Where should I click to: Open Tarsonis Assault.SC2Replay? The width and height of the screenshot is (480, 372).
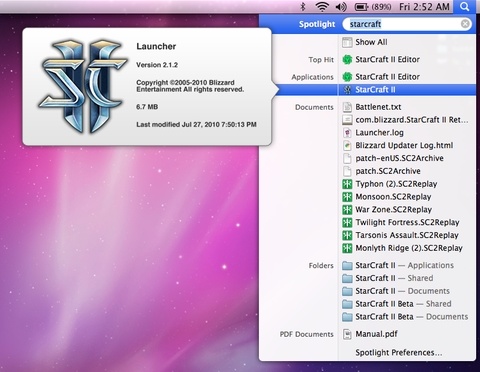tap(407, 235)
